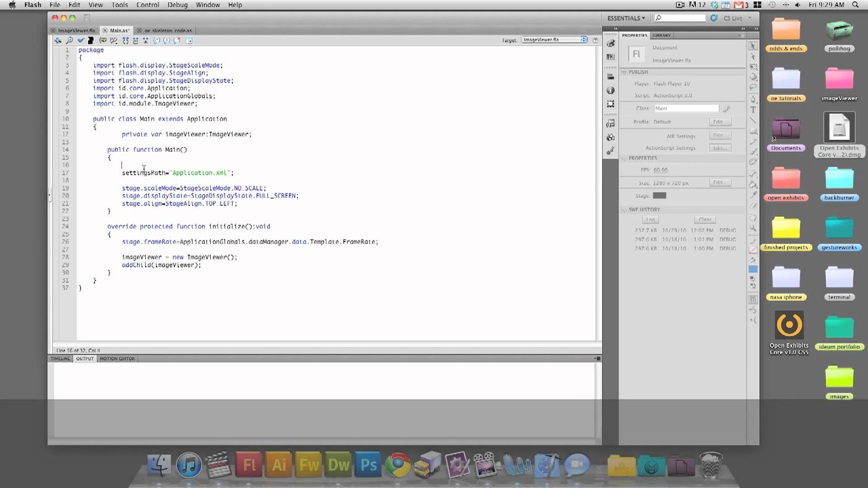Click the Remove Comment icon with red x
This screenshot has width=868, height=488.
pyautogui.click(x=176, y=40)
